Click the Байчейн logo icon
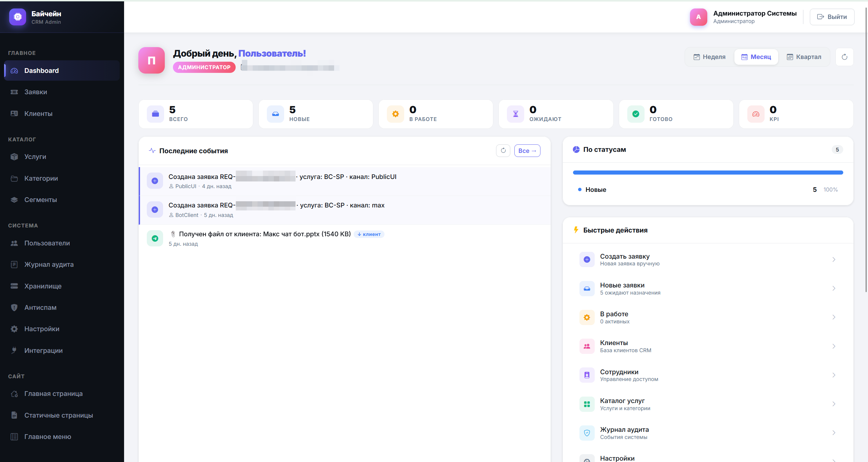 18,17
